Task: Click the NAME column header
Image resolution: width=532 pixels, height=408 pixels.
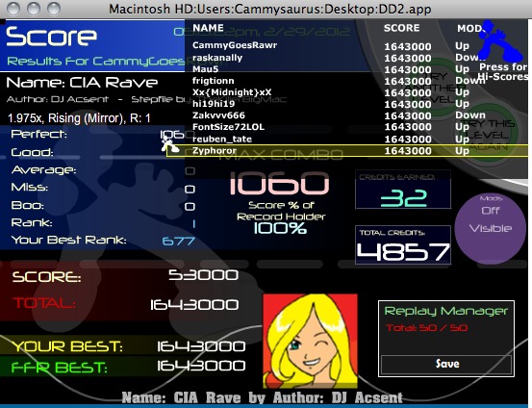Action: click(x=208, y=28)
